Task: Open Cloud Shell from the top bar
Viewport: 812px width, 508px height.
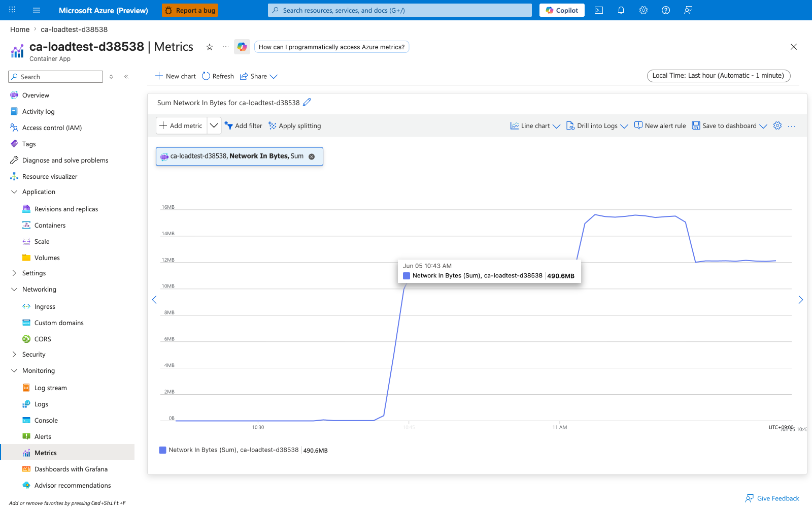Action: click(599, 10)
